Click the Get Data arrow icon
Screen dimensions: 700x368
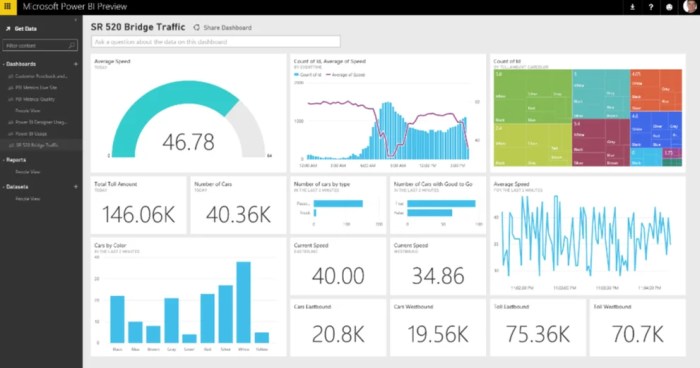(x=8, y=29)
